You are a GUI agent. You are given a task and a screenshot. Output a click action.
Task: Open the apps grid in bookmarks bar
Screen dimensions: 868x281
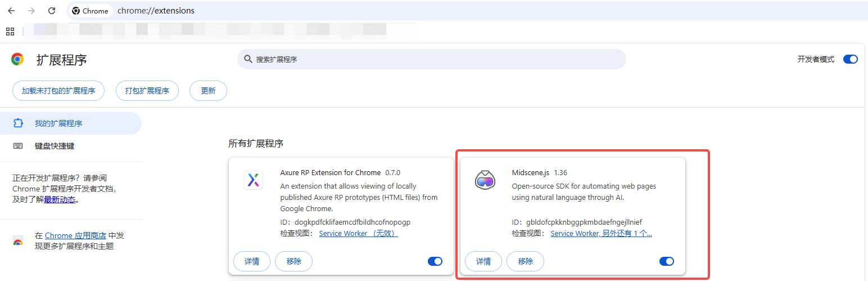click(10, 32)
